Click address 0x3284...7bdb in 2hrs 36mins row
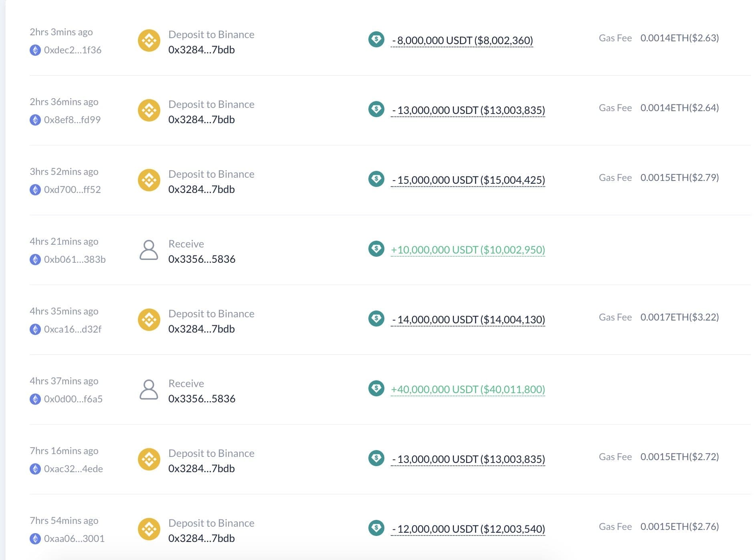Image resolution: width=756 pixels, height=560 pixels. pyautogui.click(x=202, y=120)
